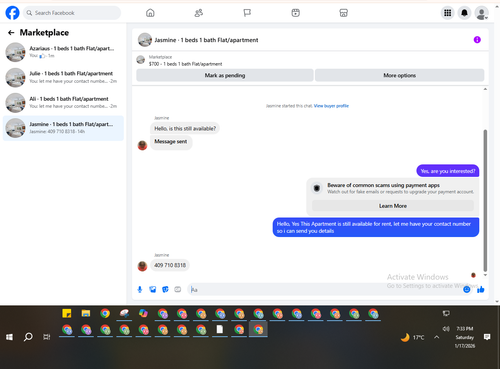500x369 pixels.
Task: Select the active highlighted Chrome taskbar window
Action: [x=258, y=329]
